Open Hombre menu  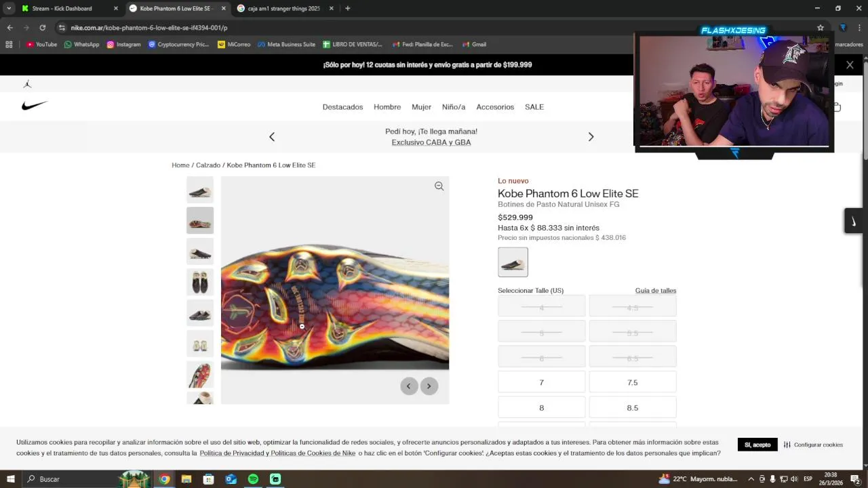387,107
